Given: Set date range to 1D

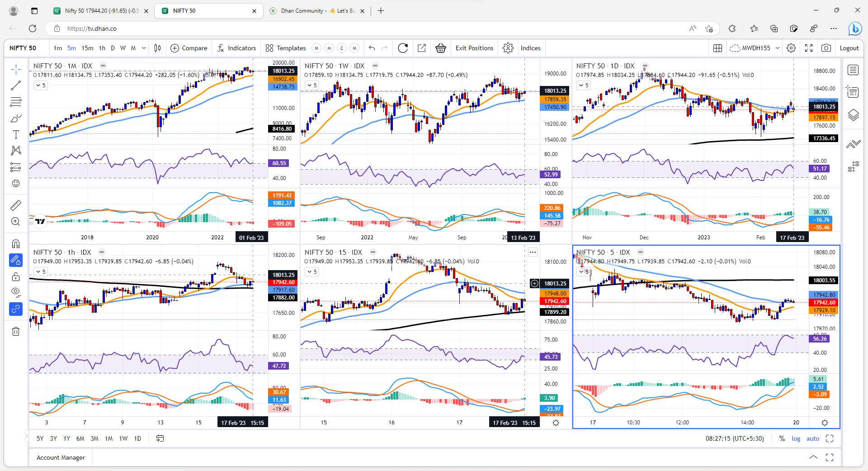Looking at the screenshot, I should 137,438.
